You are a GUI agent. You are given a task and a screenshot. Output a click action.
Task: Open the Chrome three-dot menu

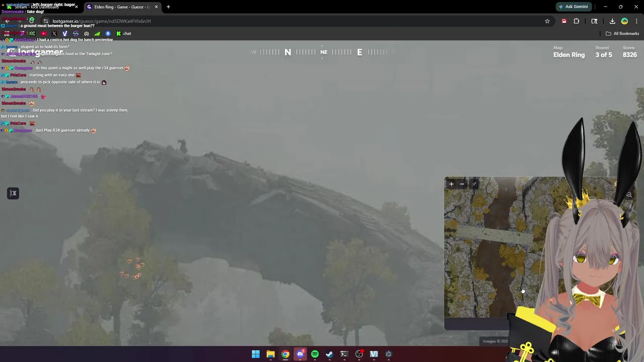point(636,21)
